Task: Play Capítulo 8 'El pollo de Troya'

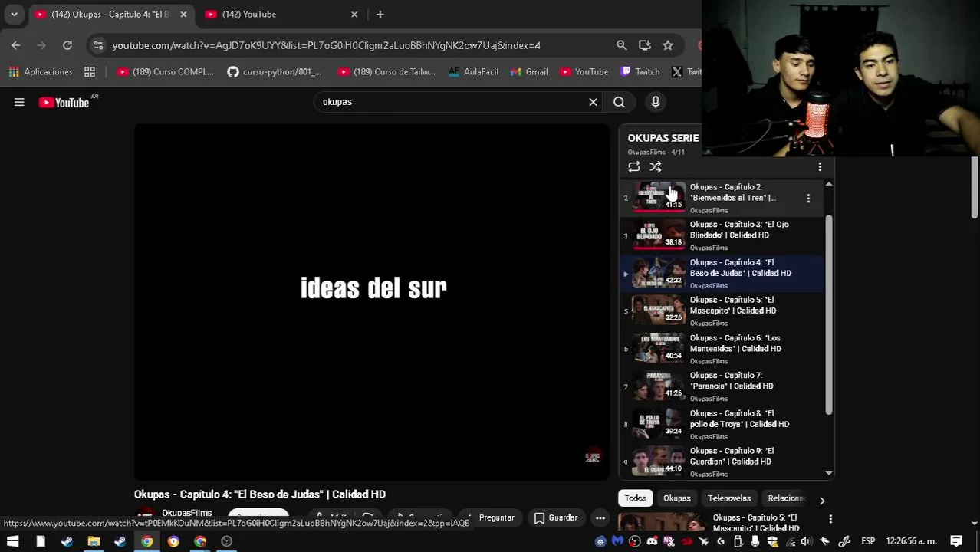Action: pos(721,424)
